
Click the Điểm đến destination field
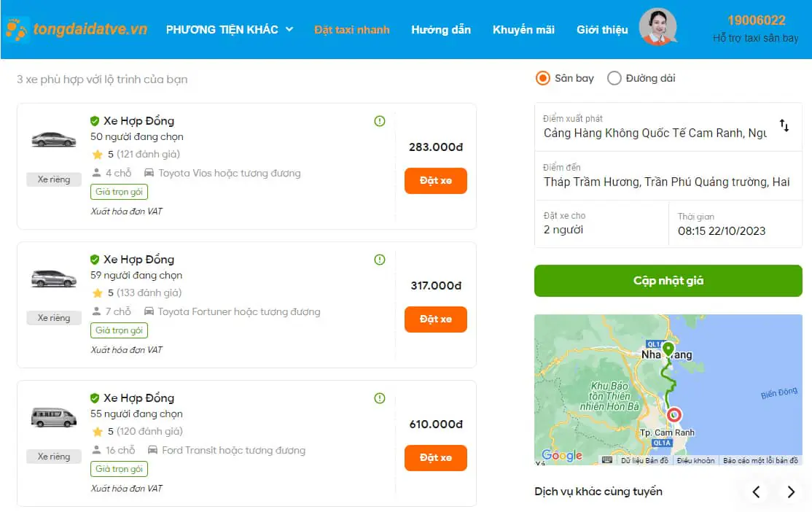[667, 176]
